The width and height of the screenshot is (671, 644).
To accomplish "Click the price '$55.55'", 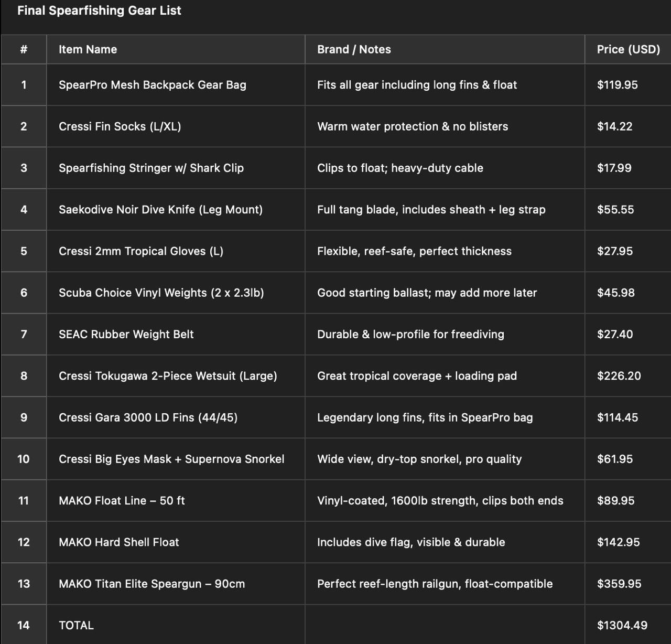I will click(615, 209).
